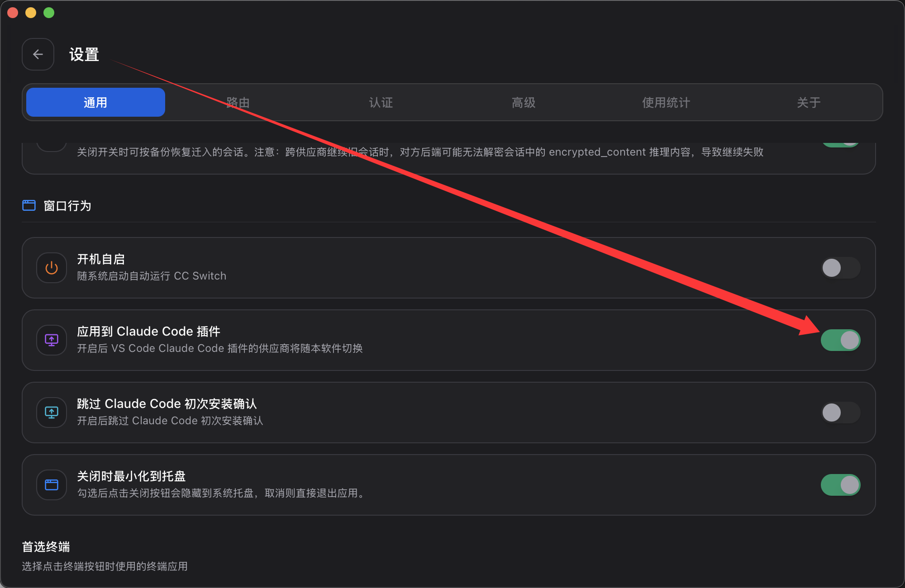905x588 pixels.
Task: Maximize the window with the green button
Action: tap(49, 13)
